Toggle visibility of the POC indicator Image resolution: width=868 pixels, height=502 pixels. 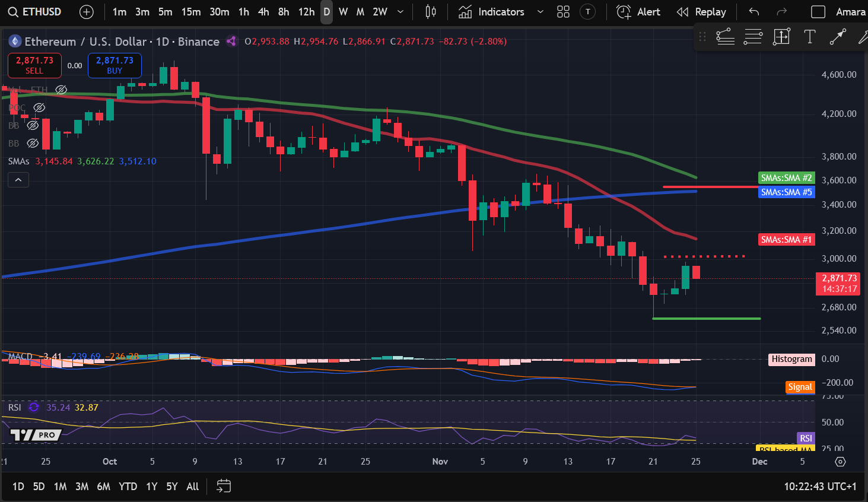click(x=39, y=107)
